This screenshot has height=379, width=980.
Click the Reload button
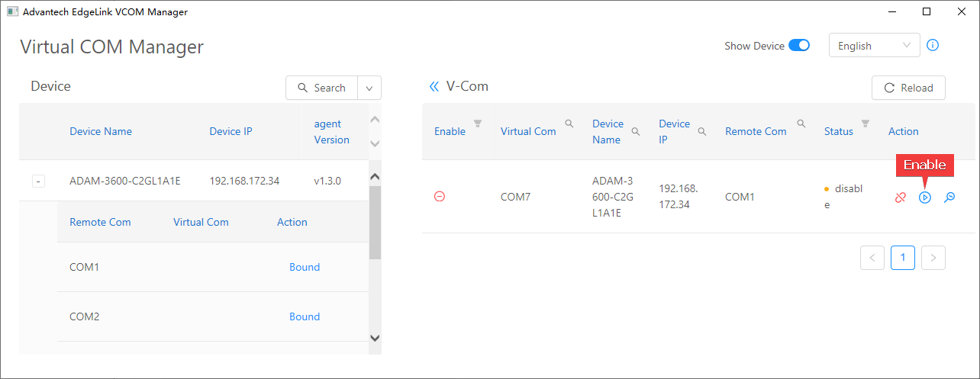[x=908, y=88]
